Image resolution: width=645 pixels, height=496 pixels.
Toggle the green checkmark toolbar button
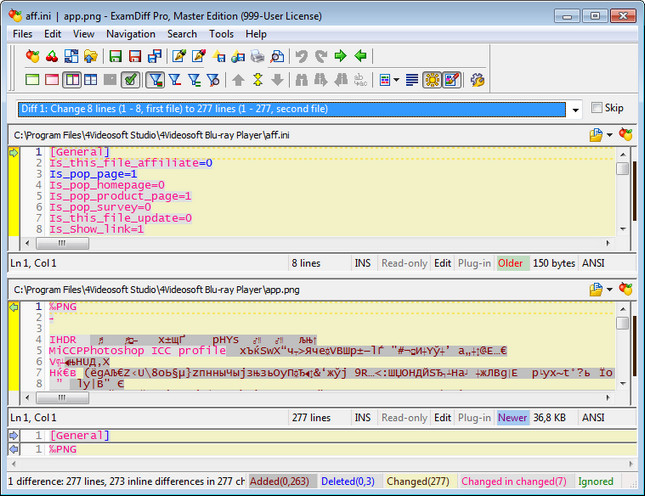click(130, 80)
